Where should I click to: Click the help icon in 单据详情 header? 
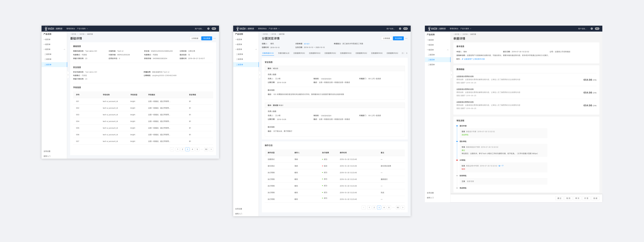pyautogui.click(x=591, y=29)
